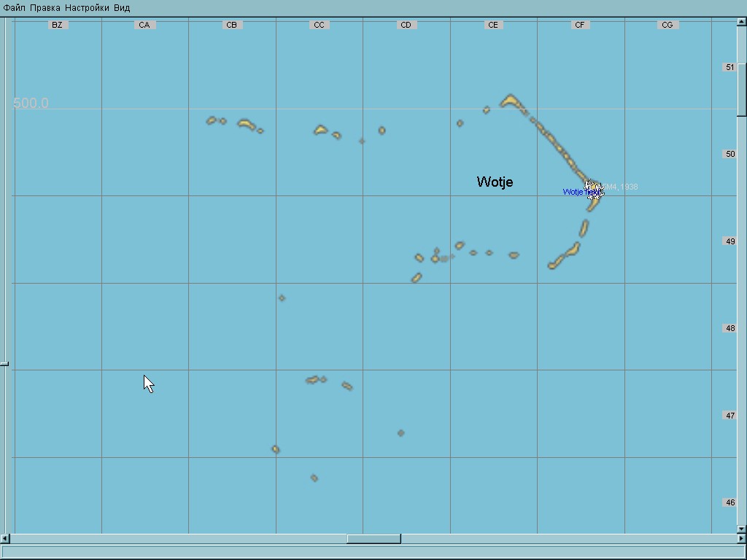The height and width of the screenshot is (560, 747).
Task: Click the CE column header
Action: coord(493,25)
